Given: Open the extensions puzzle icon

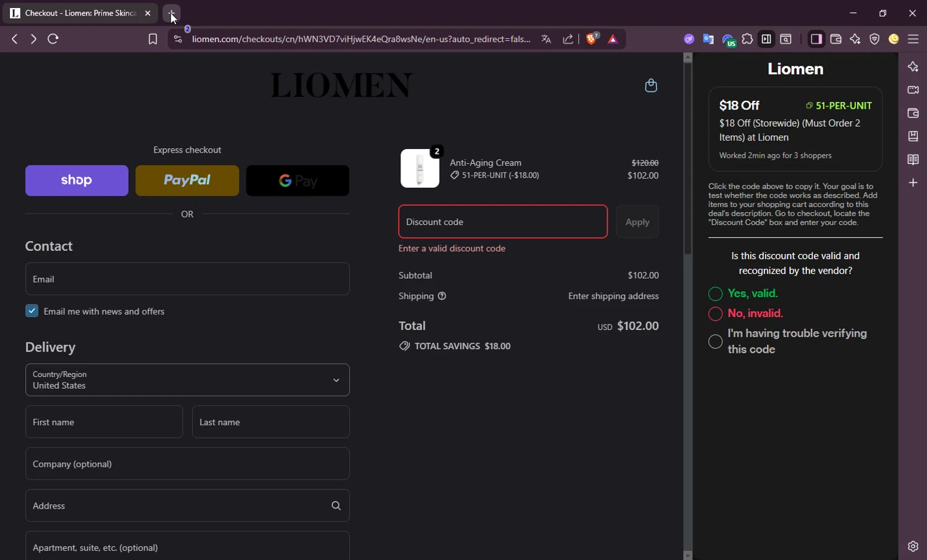Looking at the screenshot, I should coord(747,39).
